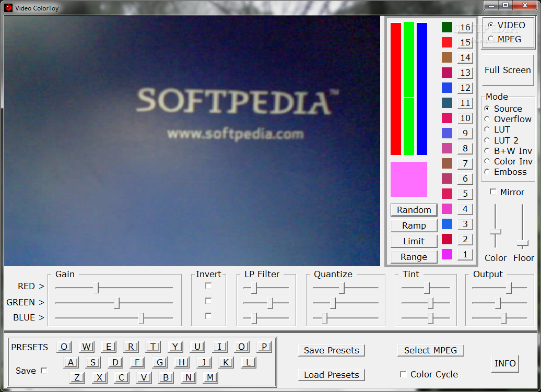Image resolution: width=541 pixels, height=392 pixels.
Task: Click the dark green swatch next to 16
Action: (x=447, y=27)
